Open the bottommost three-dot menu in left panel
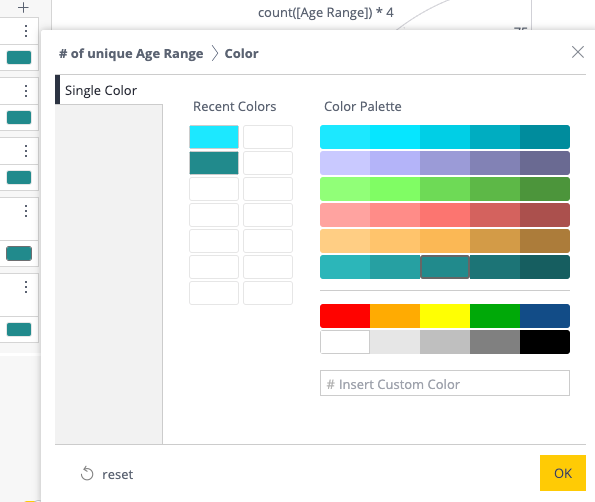The image size is (595, 502). [x=26, y=287]
